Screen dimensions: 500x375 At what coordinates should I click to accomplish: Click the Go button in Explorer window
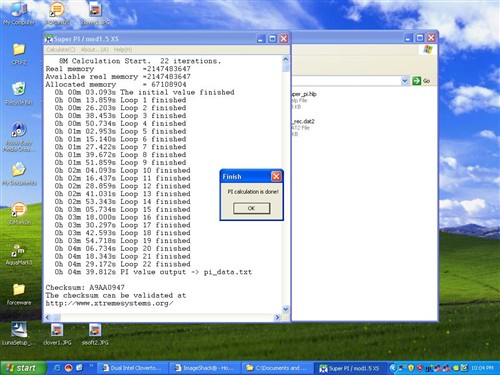421,81
